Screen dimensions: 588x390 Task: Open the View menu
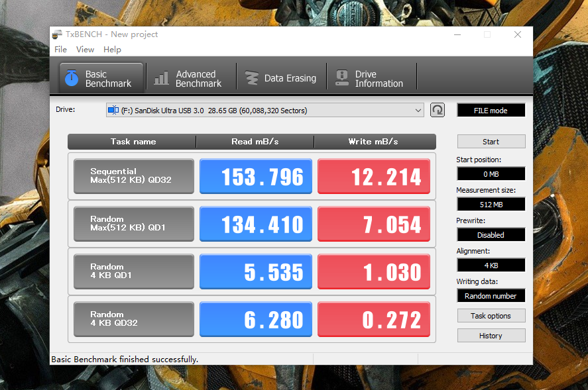coord(85,50)
